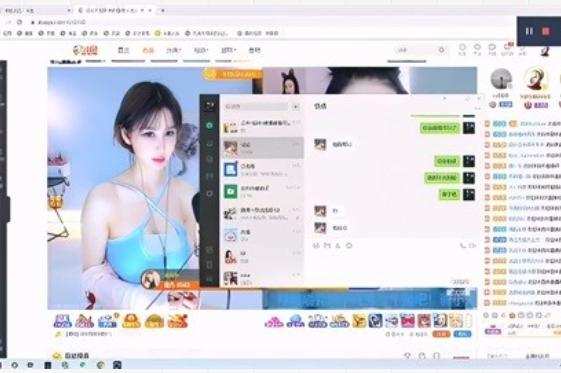Click the orange button below the gift bar
This screenshot has height=373, width=561.
[x=441, y=334]
